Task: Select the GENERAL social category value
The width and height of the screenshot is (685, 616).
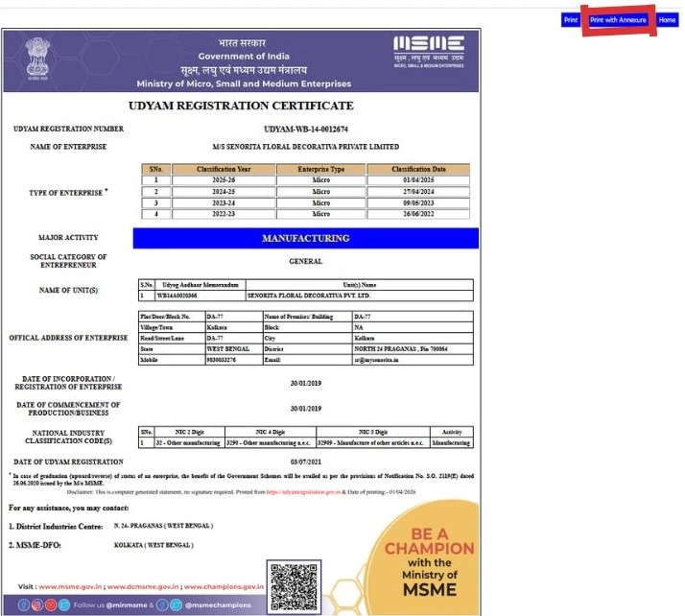Action: 306,261
